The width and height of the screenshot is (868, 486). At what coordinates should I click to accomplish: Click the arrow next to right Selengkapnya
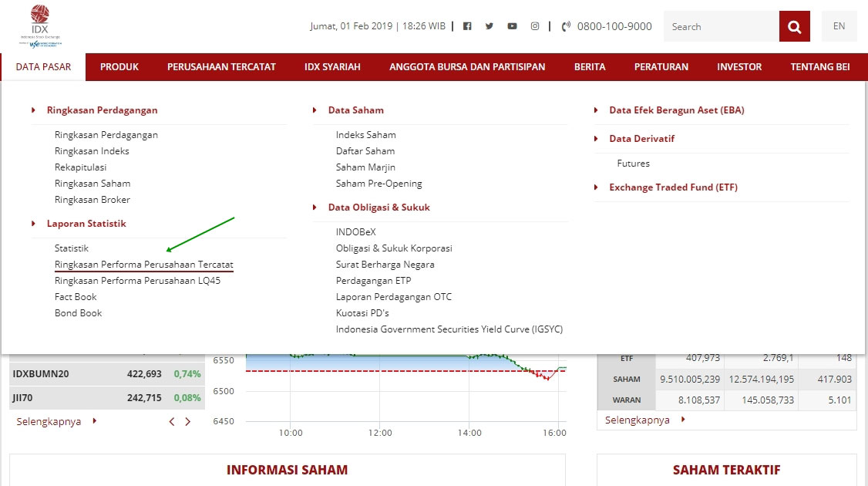683,420
